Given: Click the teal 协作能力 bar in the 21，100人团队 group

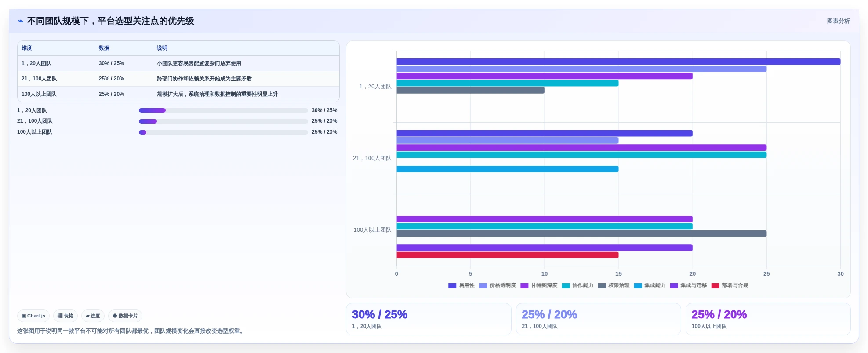Looking at the screenshot, I should [581, 155].
